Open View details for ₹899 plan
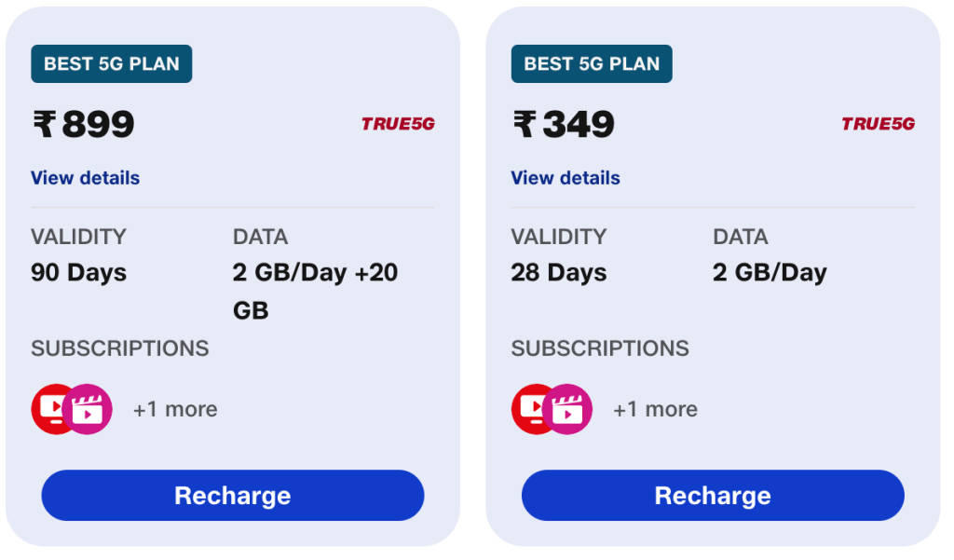Screen dimensions: 954x560 [x=85, y=178]
